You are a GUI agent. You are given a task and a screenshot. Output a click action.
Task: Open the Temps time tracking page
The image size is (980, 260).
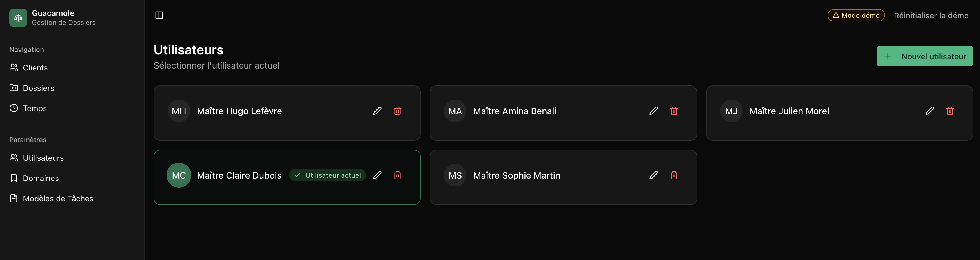point(35,109)
